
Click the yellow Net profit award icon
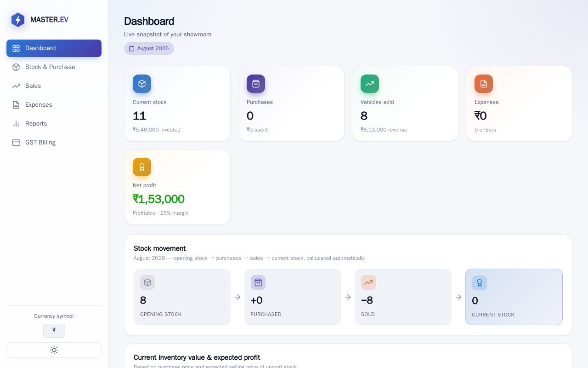point(142,167)
